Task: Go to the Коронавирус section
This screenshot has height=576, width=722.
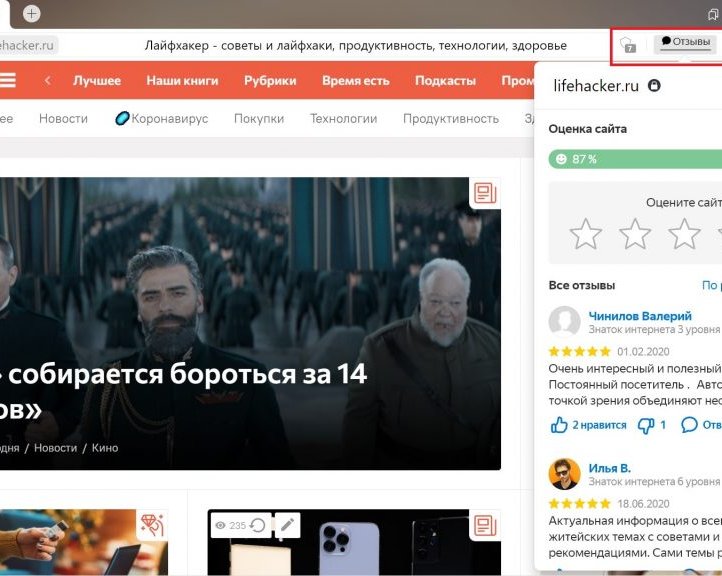Action: point(162,119)
